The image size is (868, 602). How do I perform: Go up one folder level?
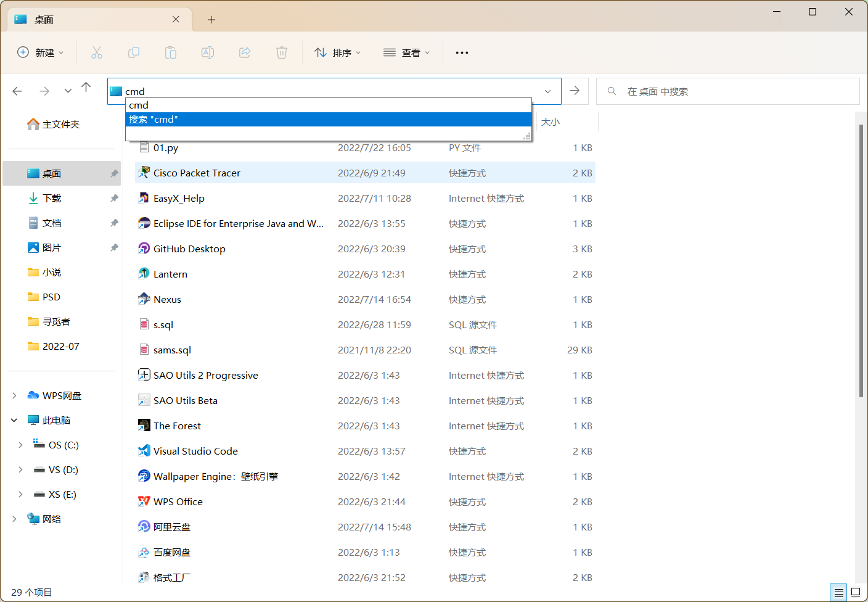86,87
